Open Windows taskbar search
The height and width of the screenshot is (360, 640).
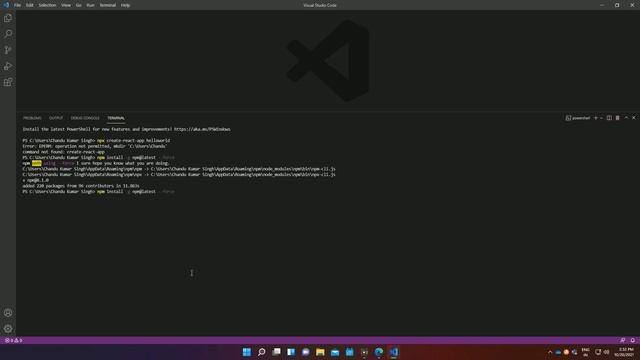(262, 352)
